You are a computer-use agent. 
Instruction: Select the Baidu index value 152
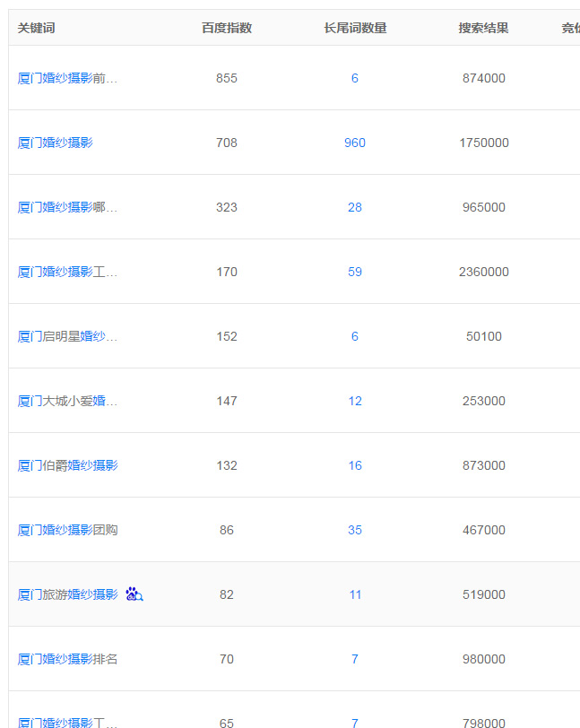[x=227, y=336]
